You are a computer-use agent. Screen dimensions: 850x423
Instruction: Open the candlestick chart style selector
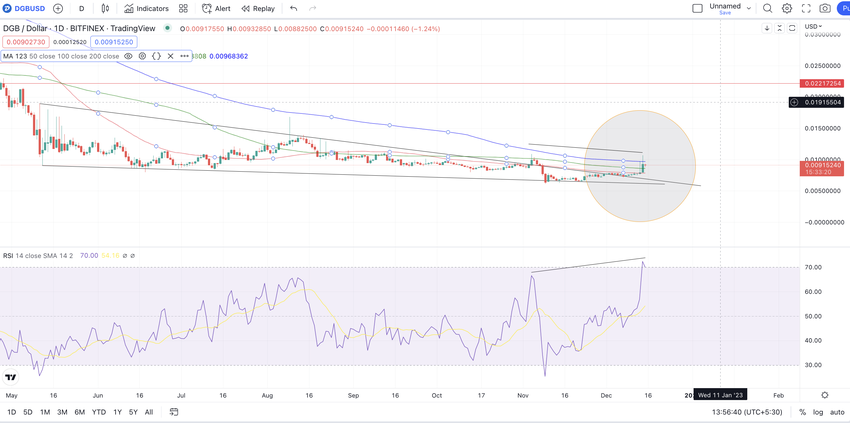coord(106,9)
